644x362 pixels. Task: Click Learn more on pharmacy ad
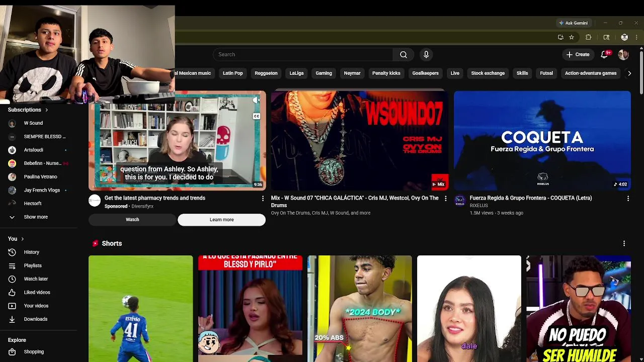tap(221, 220)
